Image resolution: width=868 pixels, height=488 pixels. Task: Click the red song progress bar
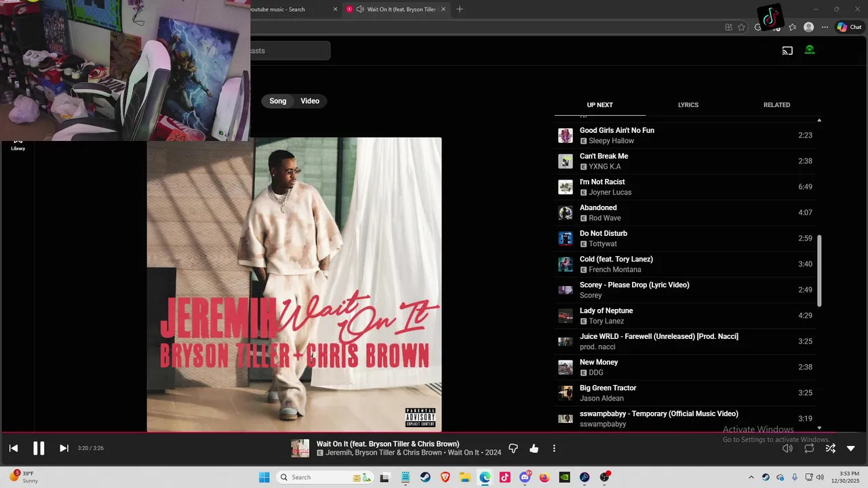tap(434, 432)
